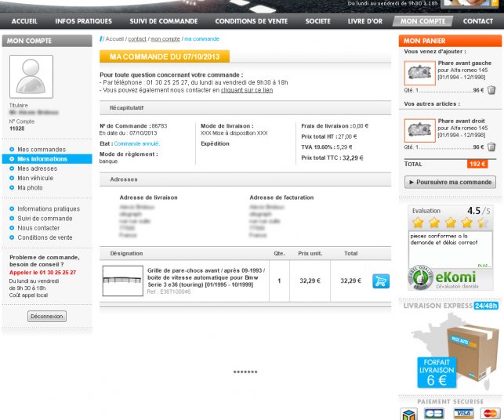This screenshot has height=420, width=504.
Task: Add the Grille de pare-chocs to cart
Action: (381, 281)
